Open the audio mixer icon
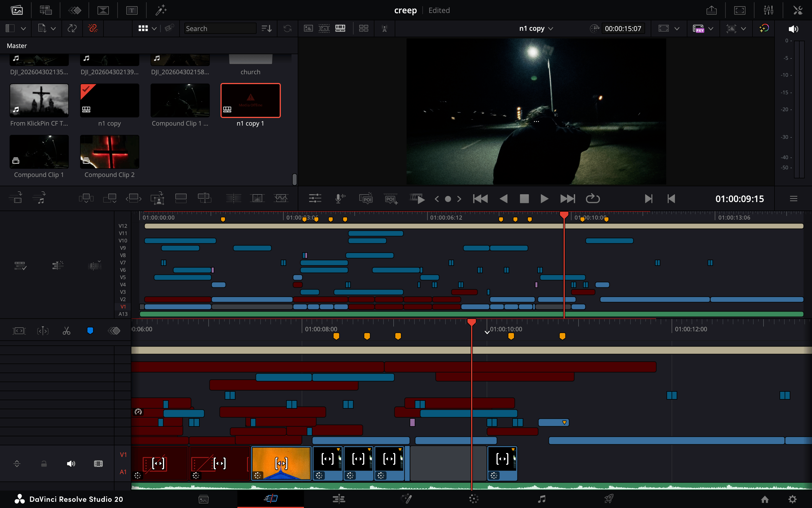Screen dimensions: 812x508 tap(768, 10)
